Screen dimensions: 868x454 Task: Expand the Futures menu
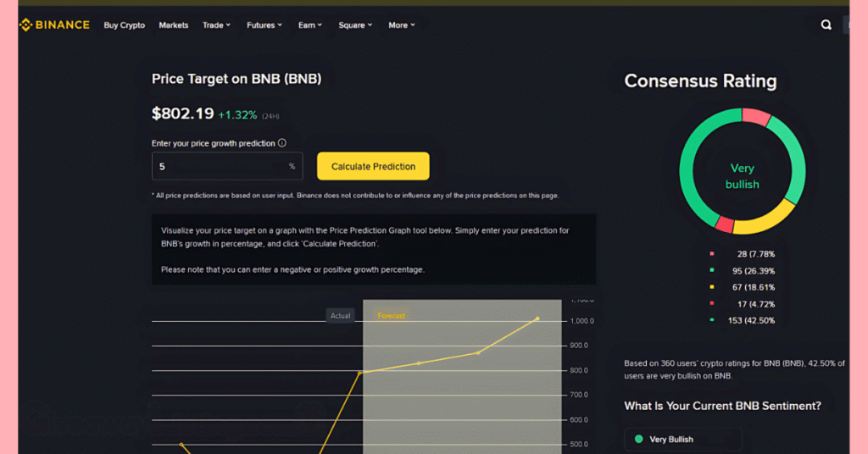264,25
